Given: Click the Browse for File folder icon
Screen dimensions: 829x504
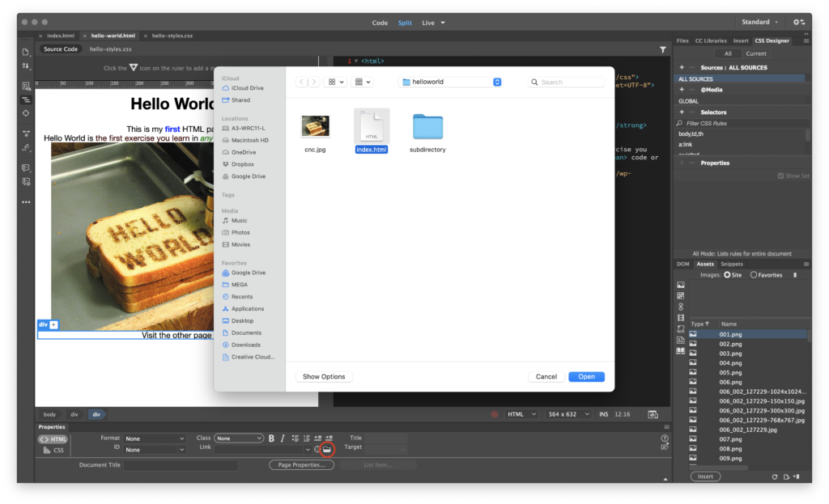Looking at the screenshot, I should pos(327,449).
